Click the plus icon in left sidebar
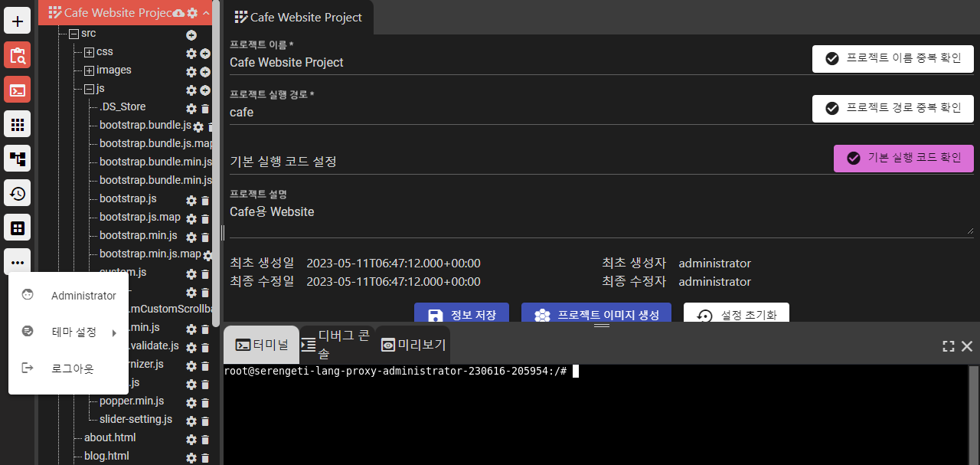Screen dimensions: 980x465 17,21
